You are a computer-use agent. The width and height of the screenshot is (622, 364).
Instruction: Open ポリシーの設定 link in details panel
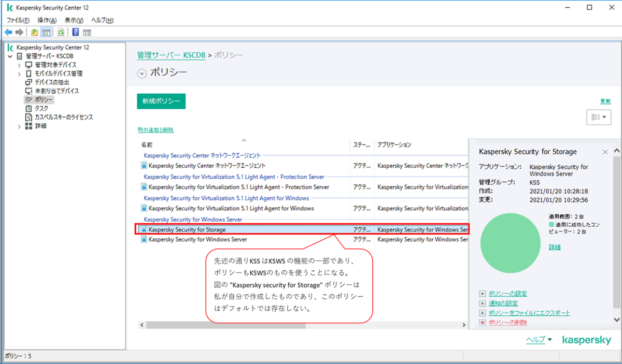(508, 294)
